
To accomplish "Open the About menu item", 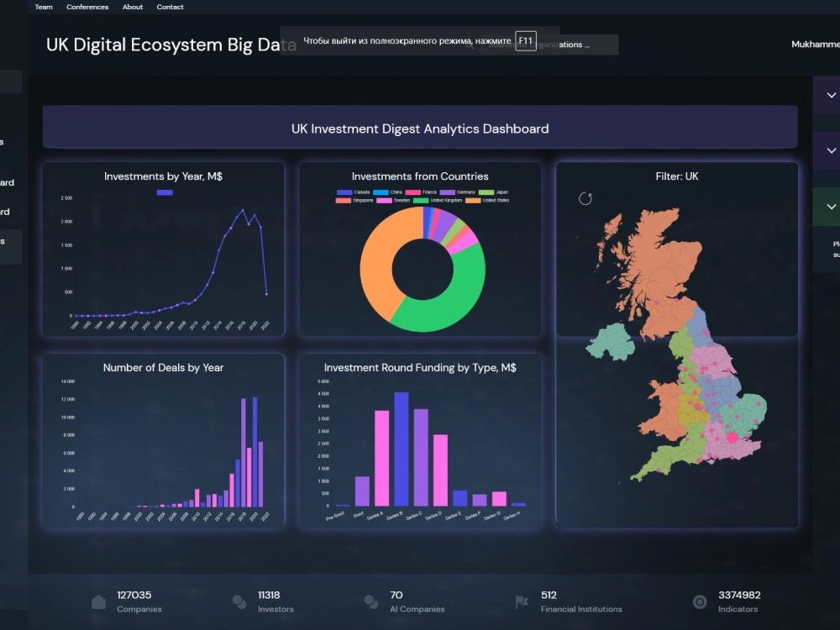I will click(133, 7).
